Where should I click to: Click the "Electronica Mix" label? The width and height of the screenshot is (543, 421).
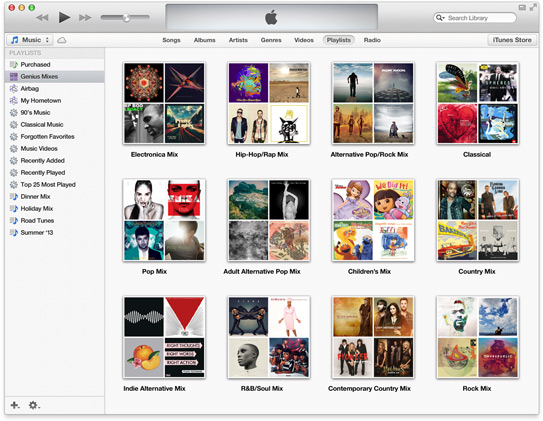(154, 154)
